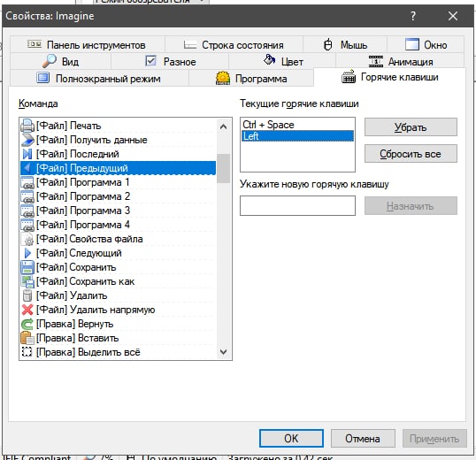Viewport: 476px width, 460px height.
Task: Close the Свойства: Imagine dialog
Action: click(453, 16)
